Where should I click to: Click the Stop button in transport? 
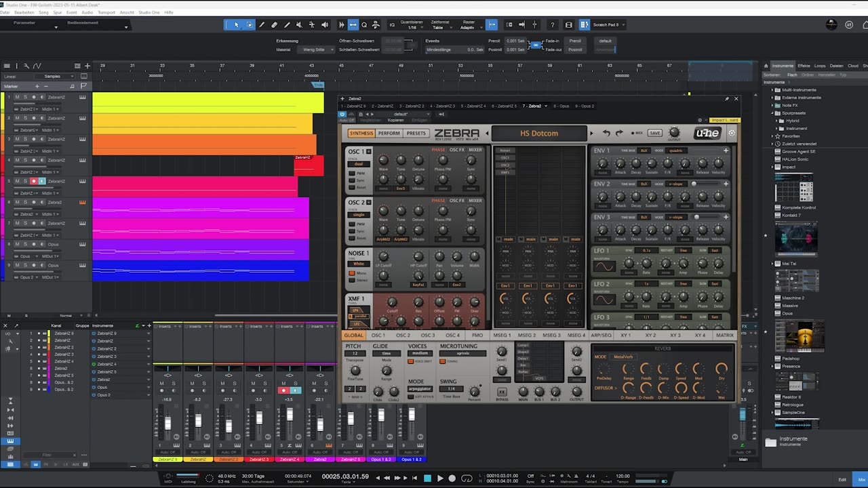427,478
